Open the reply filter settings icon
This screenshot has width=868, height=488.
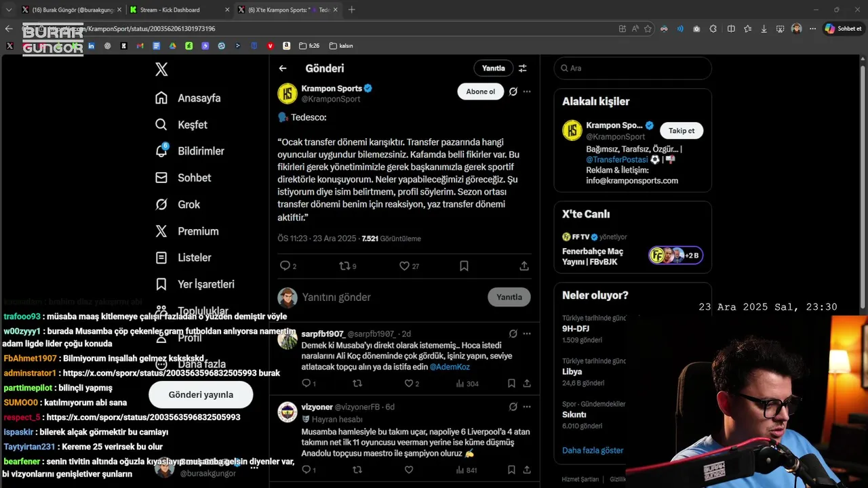[x=523, y=68]
